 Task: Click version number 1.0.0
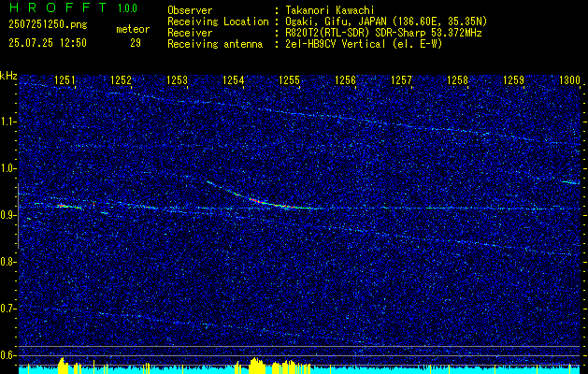(127, 8)
